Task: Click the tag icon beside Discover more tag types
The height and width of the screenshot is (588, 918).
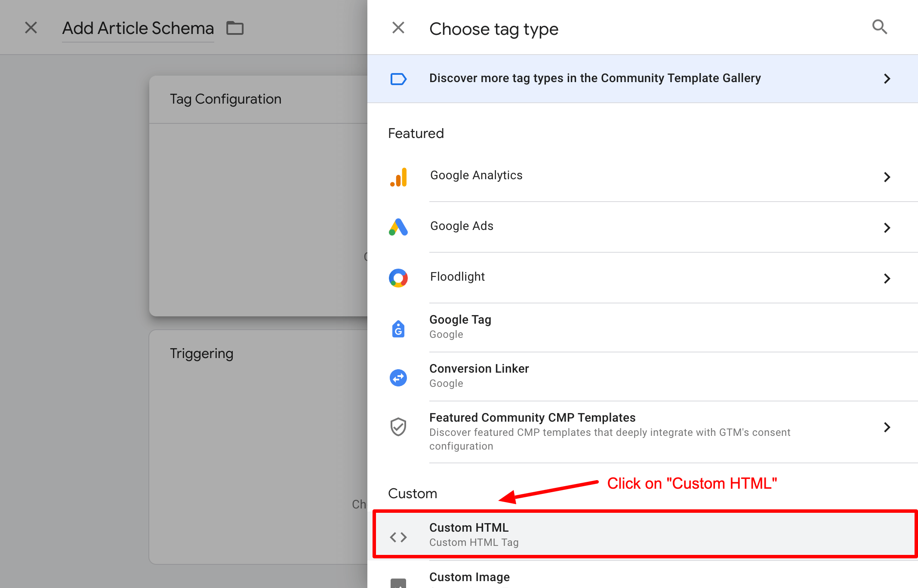Action: pyautogui.click(x=398, y=79)
